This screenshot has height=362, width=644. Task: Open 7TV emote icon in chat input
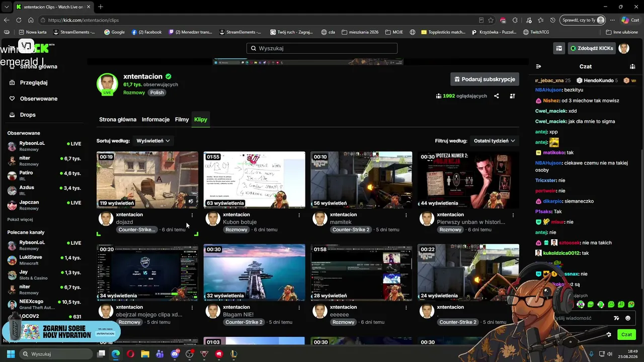pyautogui.click(x=616, y=318)
